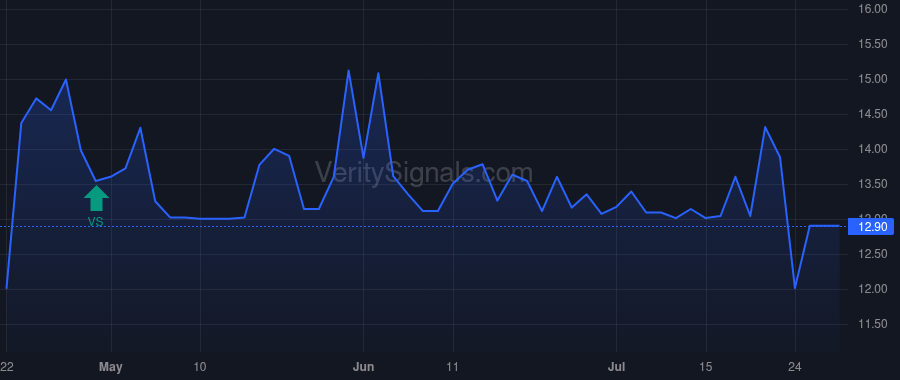The image size is (900, 380).
Task: Click the Jun date label
Action: [x=363, y=367]
